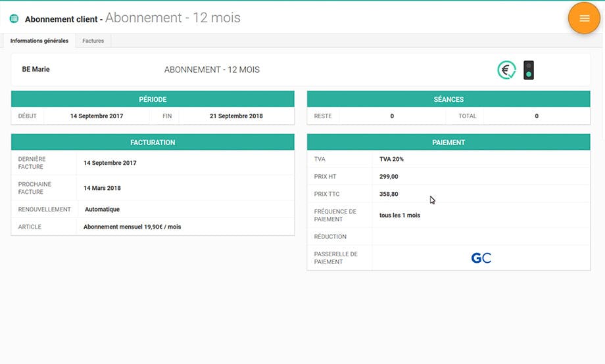The height and width of the screenshot is (364, 605).
Task: Click the green subscription list icon beside title
Action: pos(14,18)
